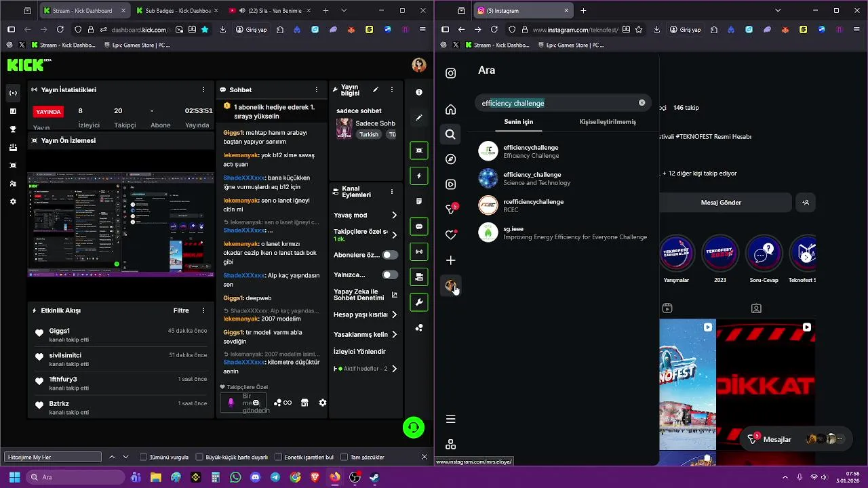Select Senin için search tab
Image resolution: width=868 pixels, height=488 pixels.
518,122
